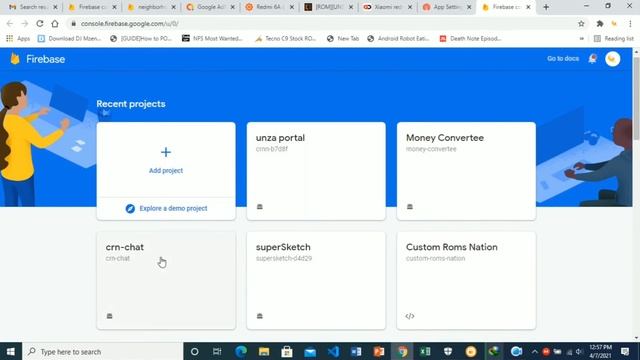
Task: Open the Custom Roms Nation project card
Action: click(466, 280)
